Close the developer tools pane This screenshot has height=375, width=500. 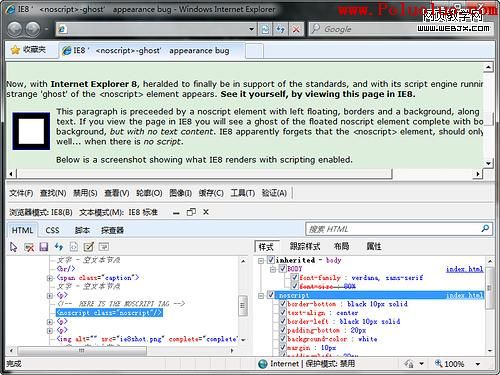[x=206, y=212]
